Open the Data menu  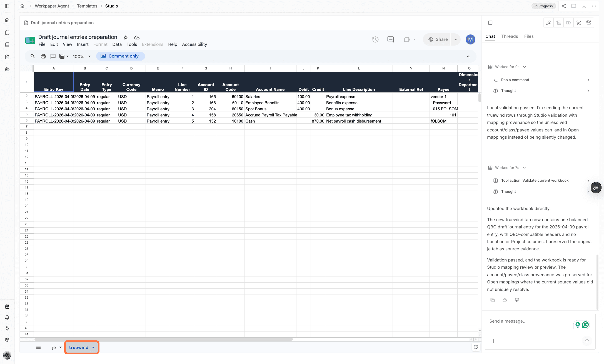(117, 44)
